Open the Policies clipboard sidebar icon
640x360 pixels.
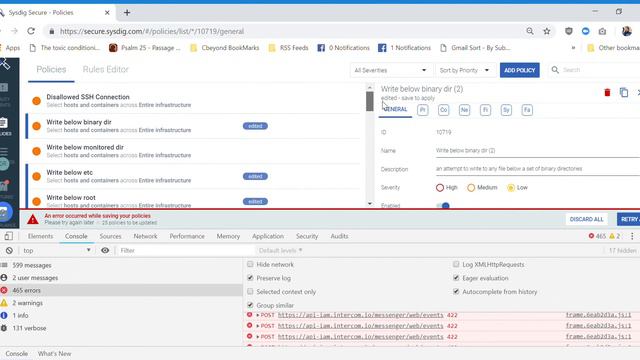tap(4, 122)
